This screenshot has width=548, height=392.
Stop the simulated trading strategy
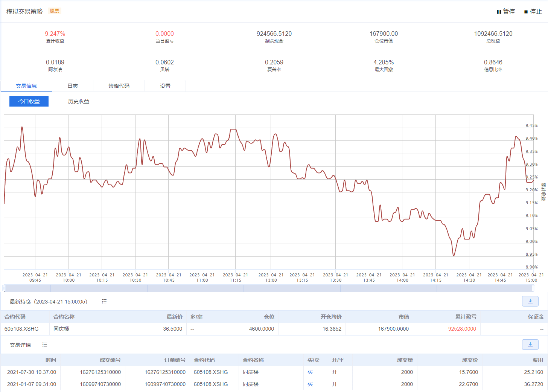(533, 12)
